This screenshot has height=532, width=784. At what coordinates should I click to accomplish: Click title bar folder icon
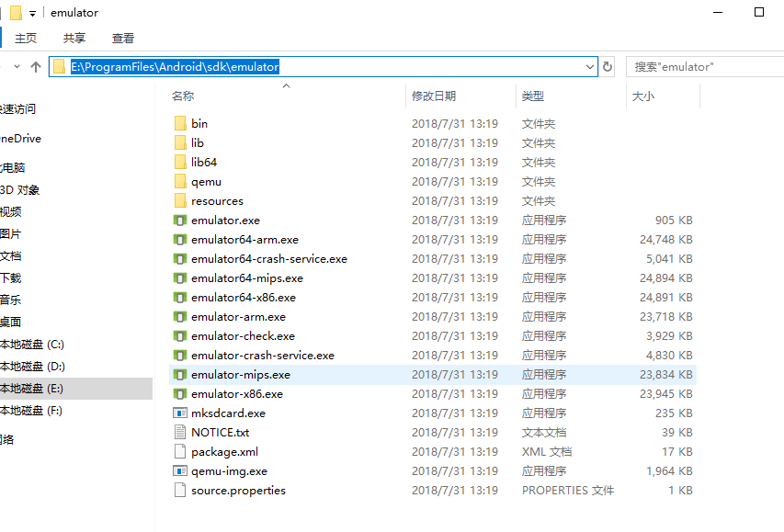click(16, 13)
